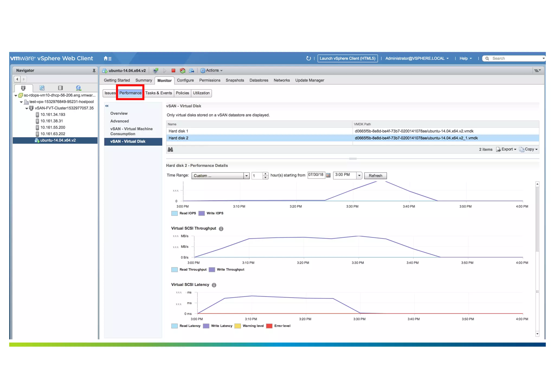Open the calendar date picker
The width and height of the screenshot is (555, 392).
coord(328,176)
